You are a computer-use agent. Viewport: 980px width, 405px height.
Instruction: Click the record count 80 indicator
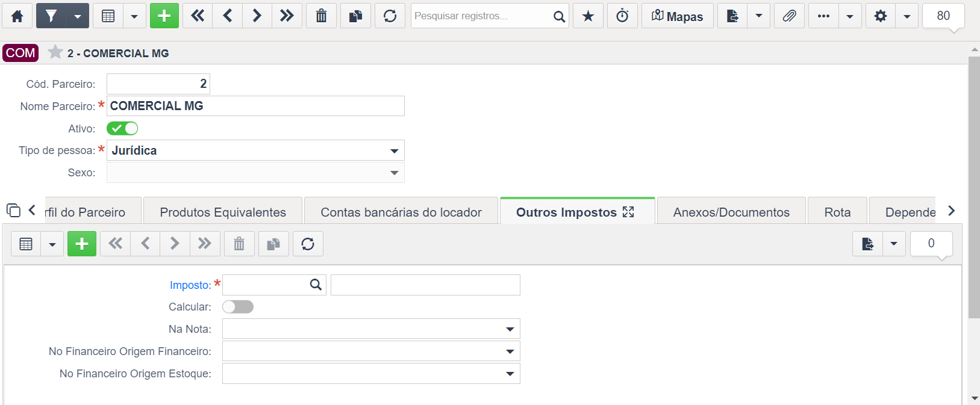click(943, 16)
